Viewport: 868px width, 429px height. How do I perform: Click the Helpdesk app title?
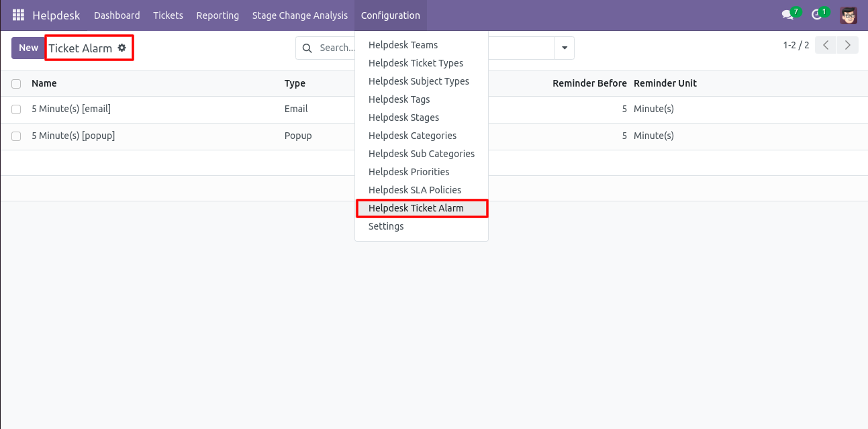pos(56,15)
